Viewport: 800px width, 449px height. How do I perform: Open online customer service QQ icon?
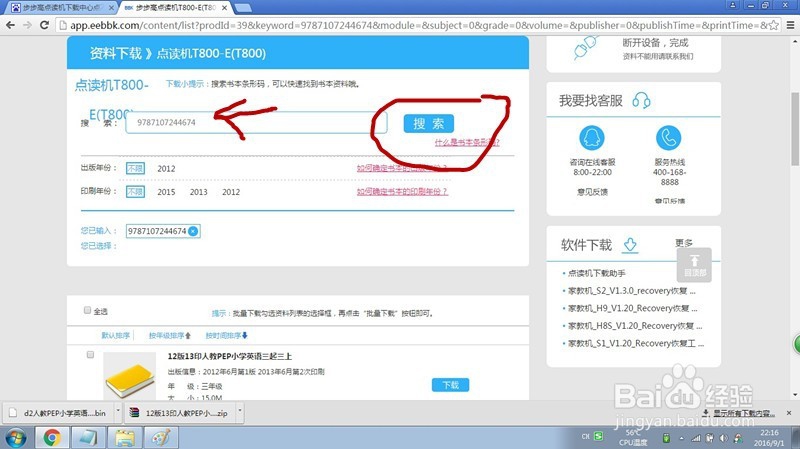pos(592,138)
